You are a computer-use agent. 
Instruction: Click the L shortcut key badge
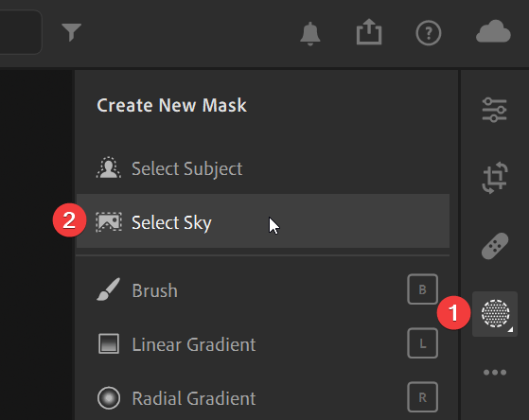(422, 343)
